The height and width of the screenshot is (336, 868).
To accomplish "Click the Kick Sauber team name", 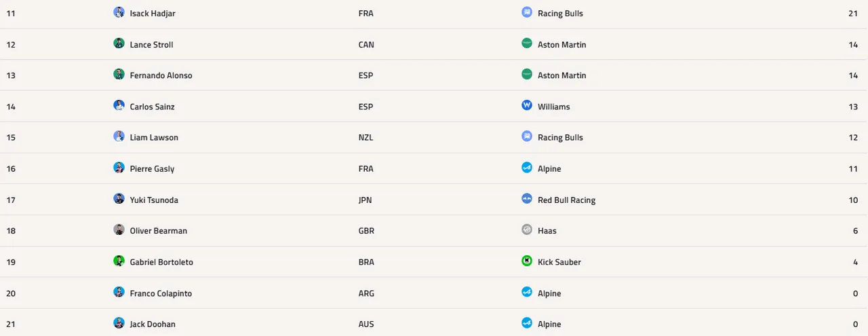I will (x=559, y=262).
